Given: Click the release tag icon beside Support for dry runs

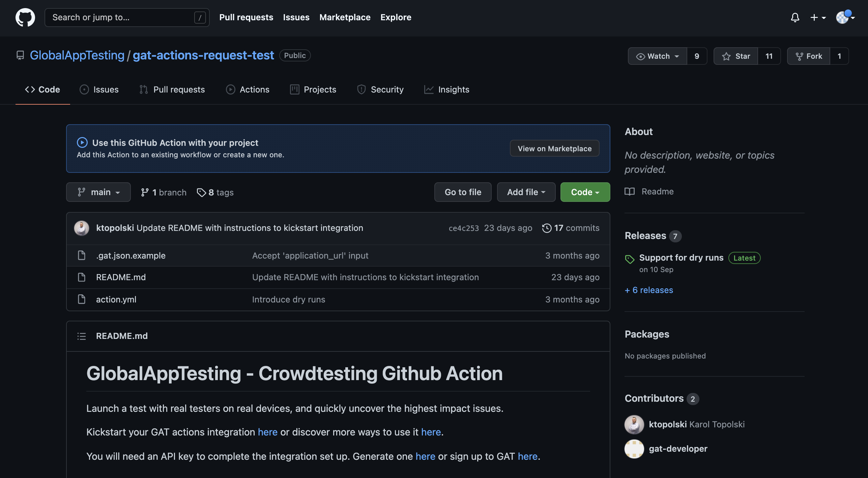Looking at the screenshot, I should (630, 259).
